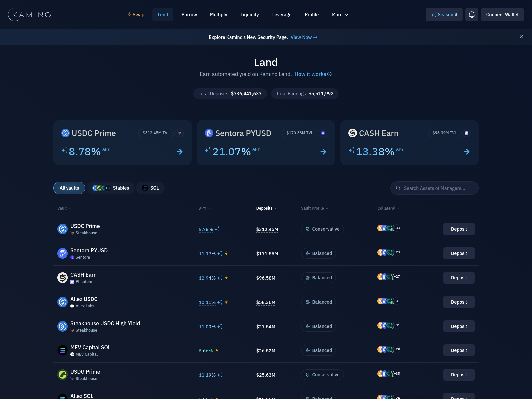
Task: Open the Lend tab
Action: coord(163,15)
